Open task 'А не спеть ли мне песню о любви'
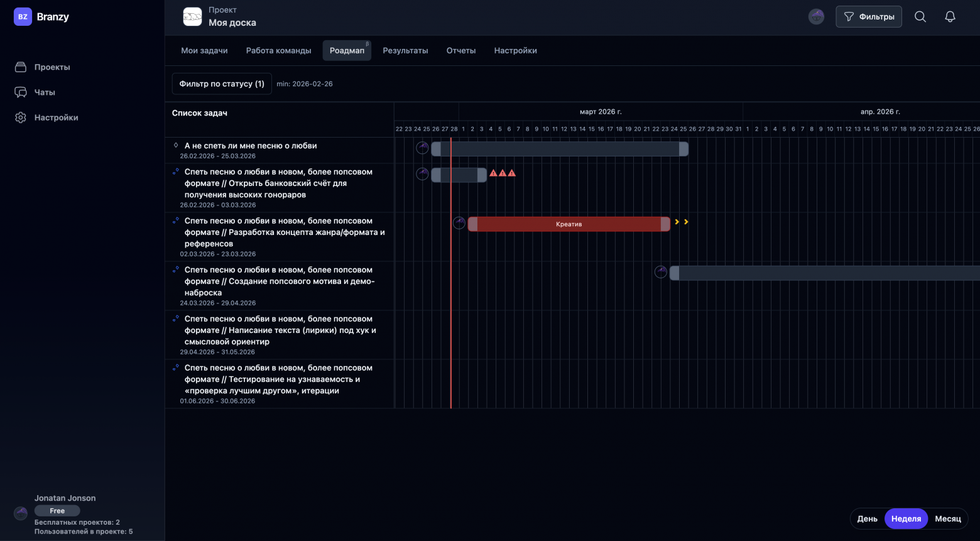This screenshot has height=541, width=980. tap(250, 146)
